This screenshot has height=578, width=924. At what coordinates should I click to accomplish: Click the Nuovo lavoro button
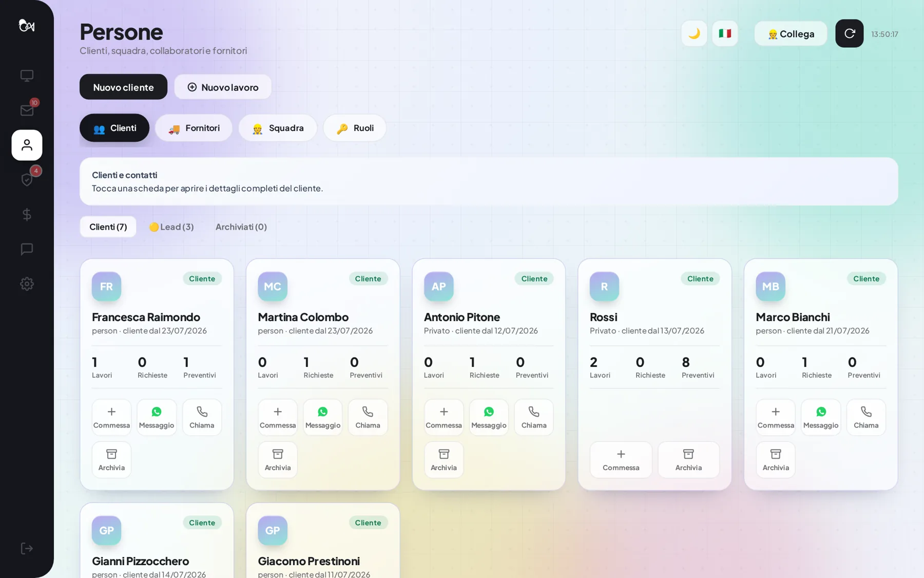click(223, 87)
